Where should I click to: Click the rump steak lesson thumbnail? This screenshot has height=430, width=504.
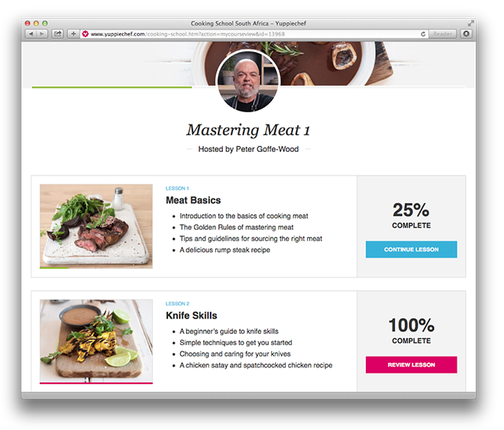[96, 226]
